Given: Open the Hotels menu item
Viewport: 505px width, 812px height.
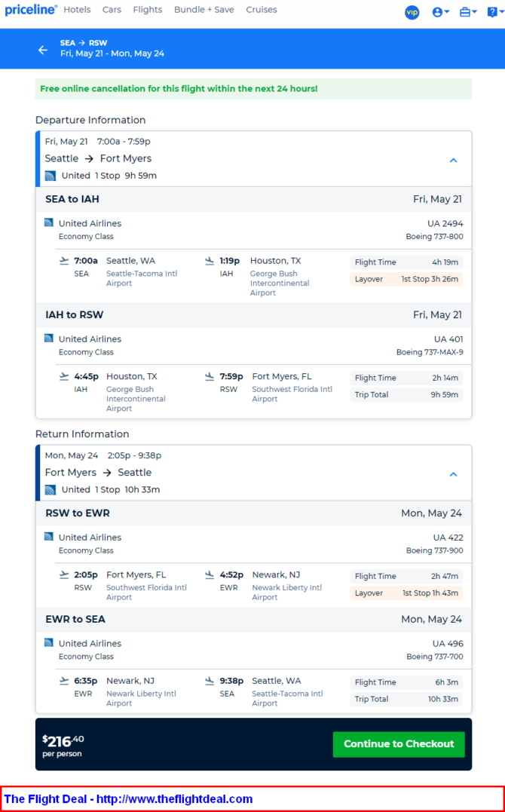Looking at the screenshot, I should click(77, 10).
